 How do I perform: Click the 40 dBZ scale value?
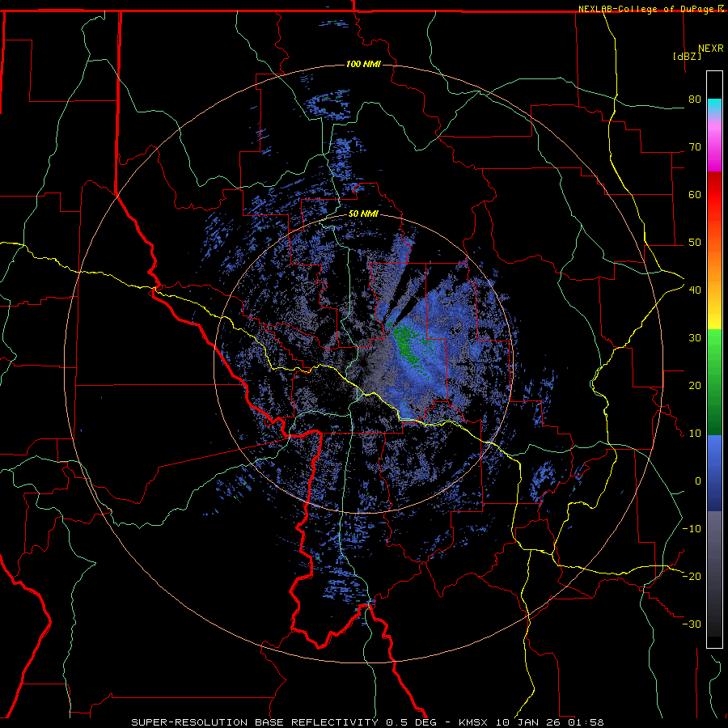(695, 290)
